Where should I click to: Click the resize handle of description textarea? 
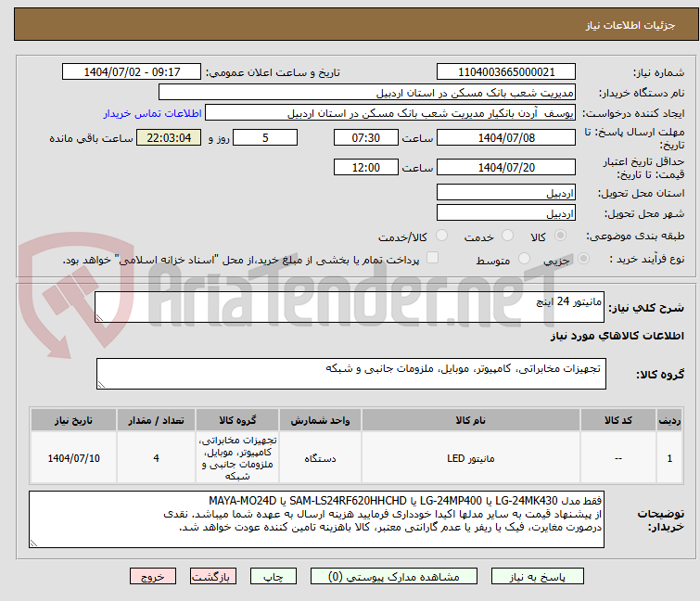(x=99, y=317)
